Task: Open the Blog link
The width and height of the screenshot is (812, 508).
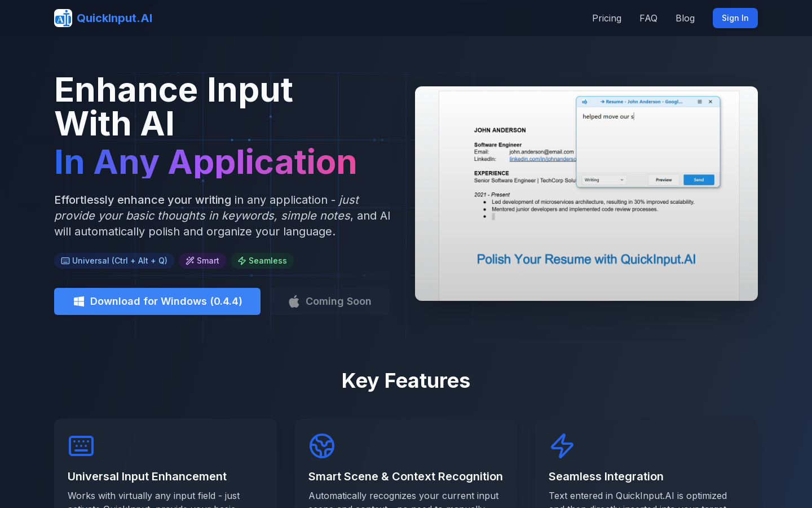Action: 685,18
